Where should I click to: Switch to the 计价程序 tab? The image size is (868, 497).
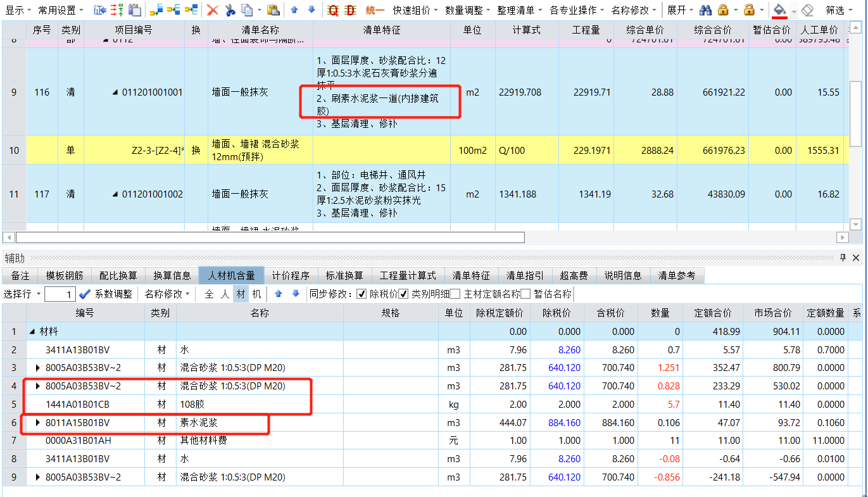coord(291,275)
